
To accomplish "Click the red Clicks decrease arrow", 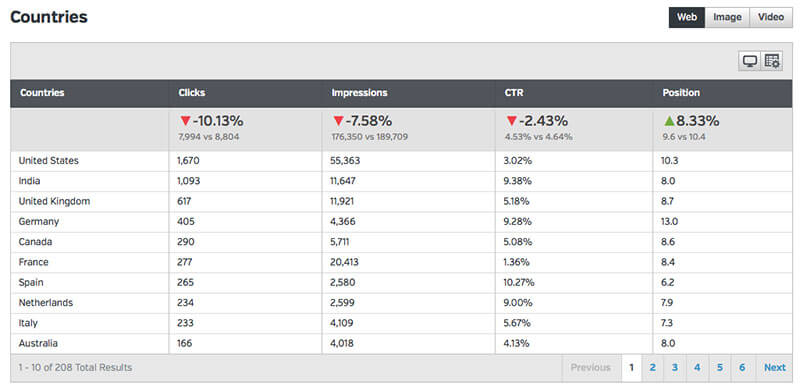I will [x=185, y=121].
